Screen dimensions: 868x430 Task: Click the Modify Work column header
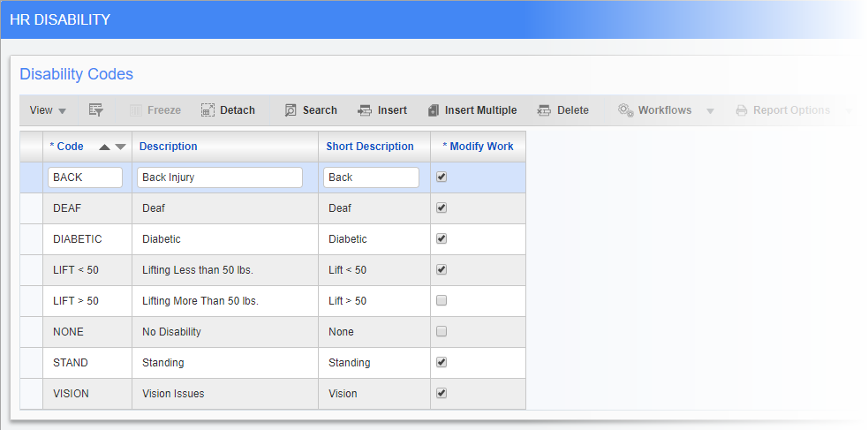coord(478,147)
